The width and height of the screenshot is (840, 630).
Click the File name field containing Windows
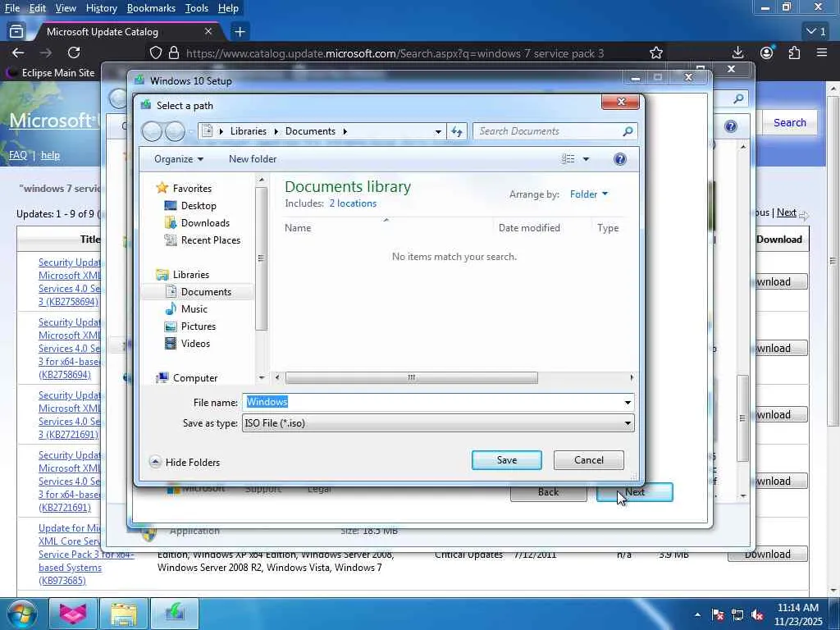pos(432,402)
